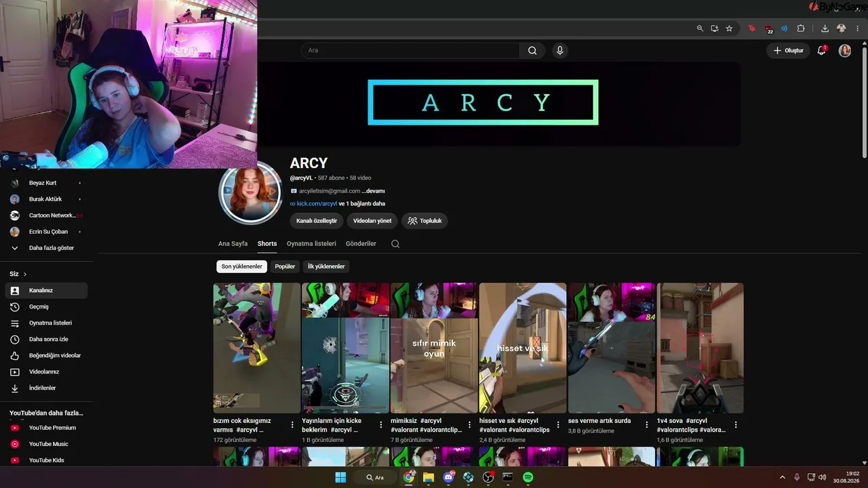Open Beyaz Kurt subscription channel
The height and width of the screenshot is (488, 868).
46,183
